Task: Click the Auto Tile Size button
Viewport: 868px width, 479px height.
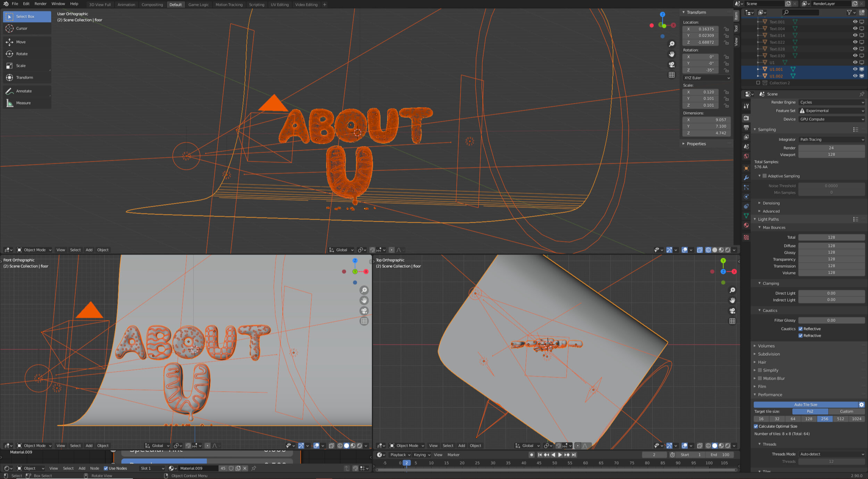Action: click(806, 404)
